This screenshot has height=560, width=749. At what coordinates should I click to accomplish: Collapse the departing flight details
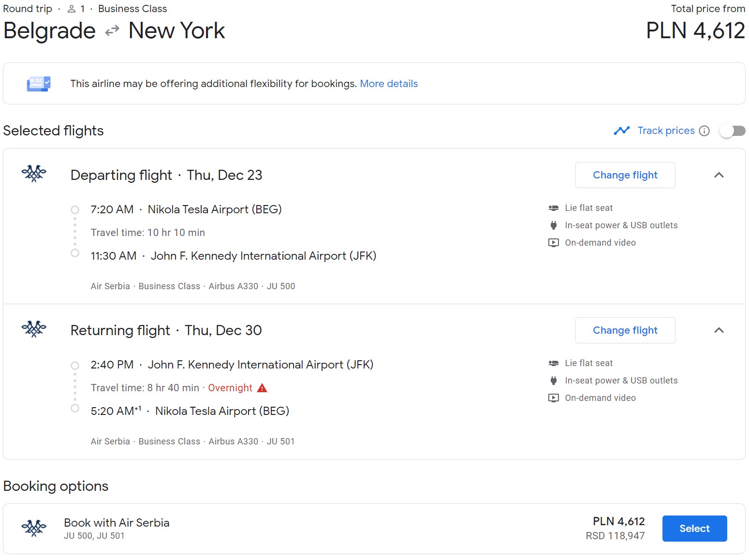pyautogui.click(x=719, y=175)
